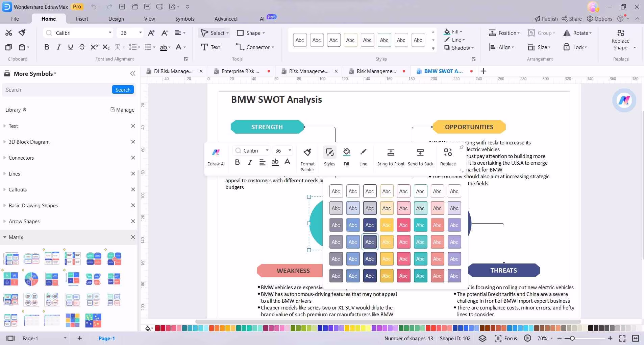The height and width of the screenshot is (345, 644).
Task: Select the Text tool
Action: [x=210, y=47]
